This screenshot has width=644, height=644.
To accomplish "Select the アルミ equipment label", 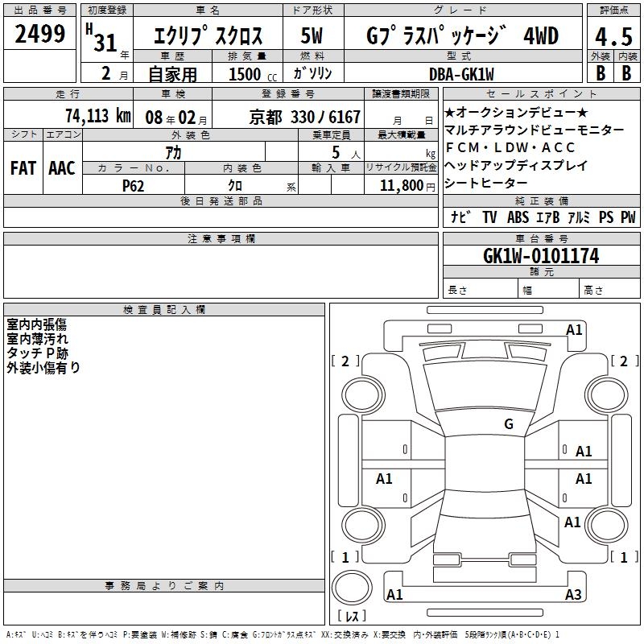I will [x=579, y=217].
